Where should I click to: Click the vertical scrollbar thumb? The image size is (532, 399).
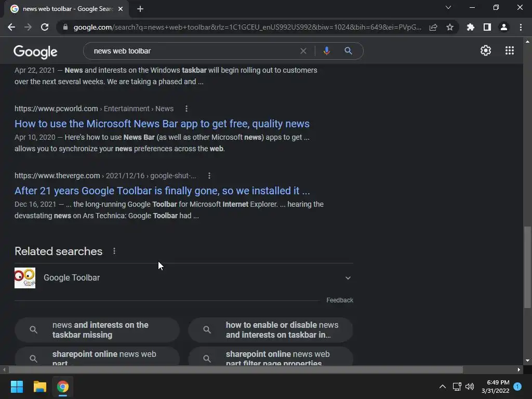point(527,268)
